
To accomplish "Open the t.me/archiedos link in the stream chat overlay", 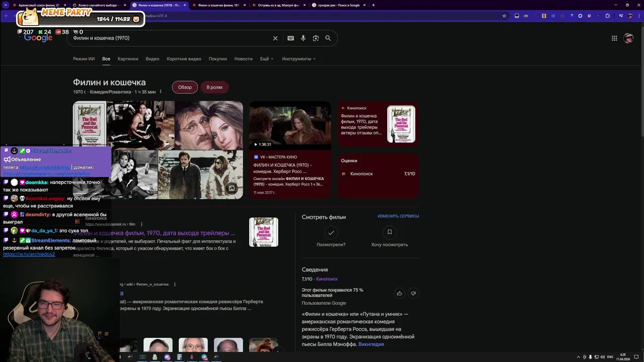I will click(45, 167).
